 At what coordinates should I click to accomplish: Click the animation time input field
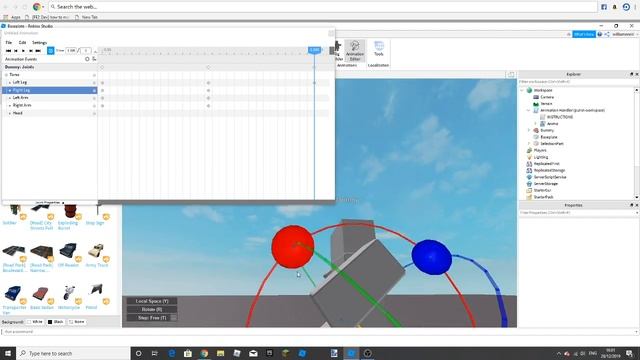71,51
